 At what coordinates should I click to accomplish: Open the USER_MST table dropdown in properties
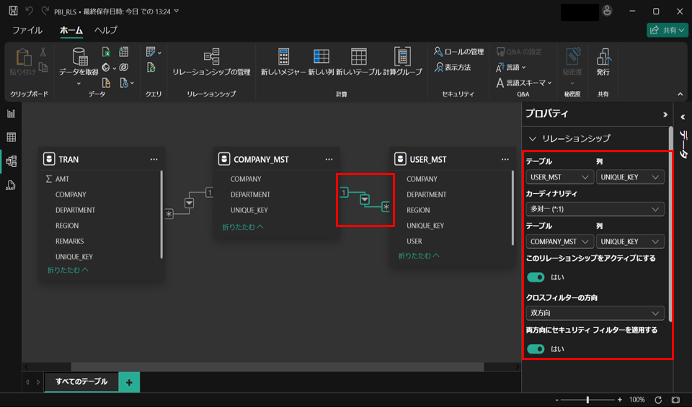(x=558, y=177)
